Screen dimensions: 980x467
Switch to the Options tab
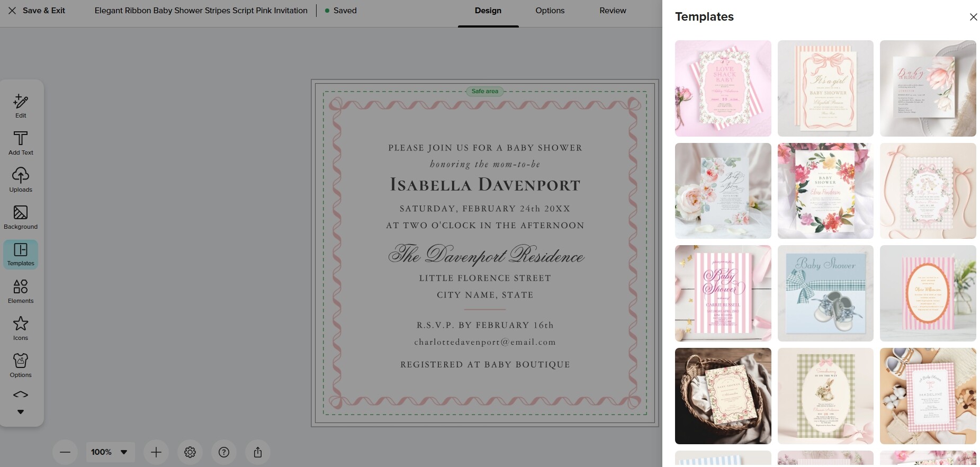point(550,11)
